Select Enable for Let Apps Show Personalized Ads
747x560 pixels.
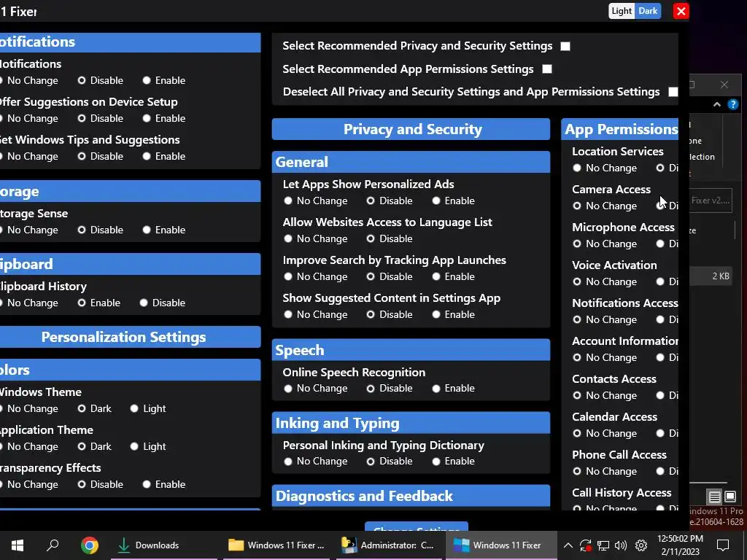pyautogui.click(x=436, y=201)
